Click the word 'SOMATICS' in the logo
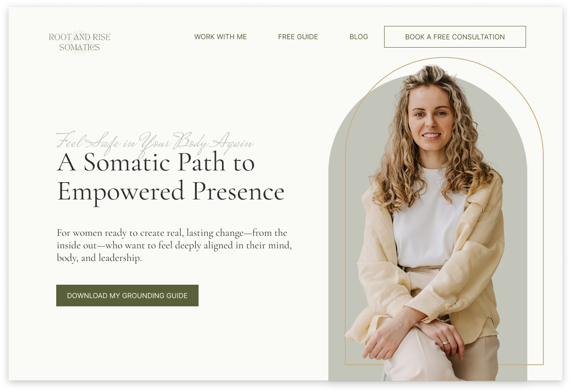Viewport: 571px width, 392px height. (80, 48)
